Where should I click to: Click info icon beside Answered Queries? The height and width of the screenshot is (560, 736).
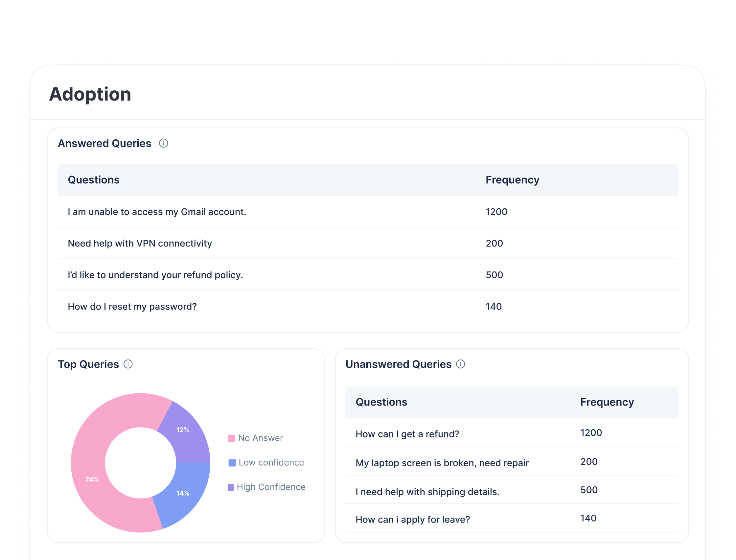(163, 143)
